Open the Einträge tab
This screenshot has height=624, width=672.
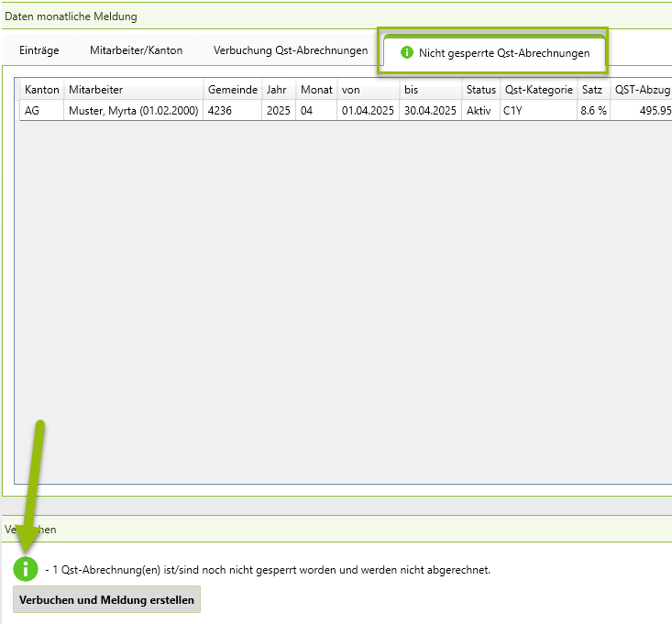pyautogui.click(x=39, y=50)
